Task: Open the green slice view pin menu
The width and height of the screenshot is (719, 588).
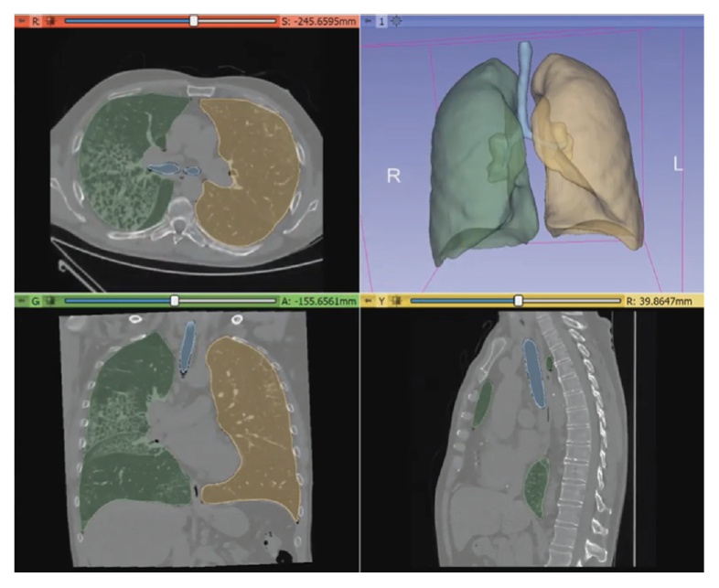Action: click(21, 299)
